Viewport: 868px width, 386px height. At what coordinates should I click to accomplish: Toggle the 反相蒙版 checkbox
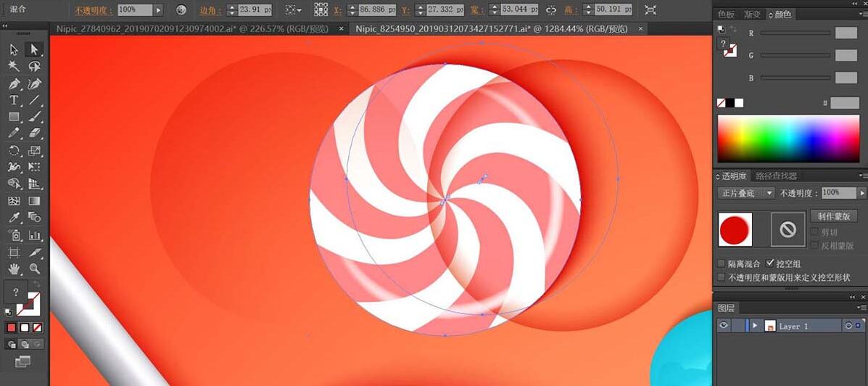point(815,245)
